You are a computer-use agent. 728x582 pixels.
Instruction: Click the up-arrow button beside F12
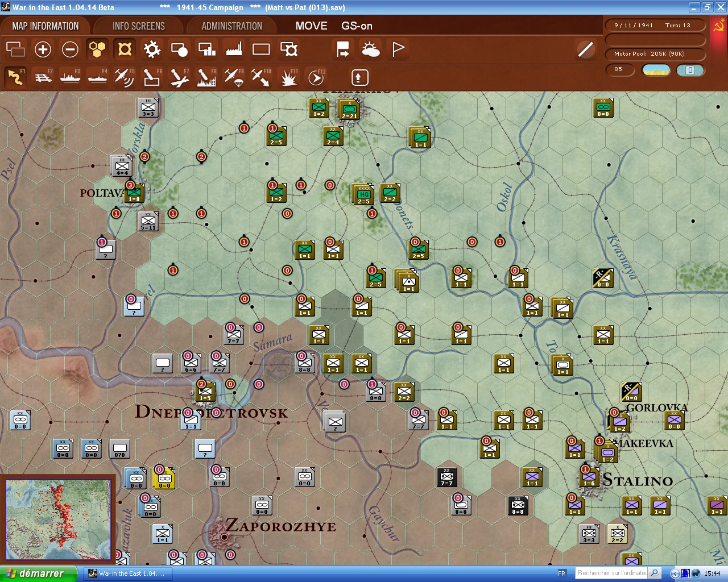click(359, 77)
